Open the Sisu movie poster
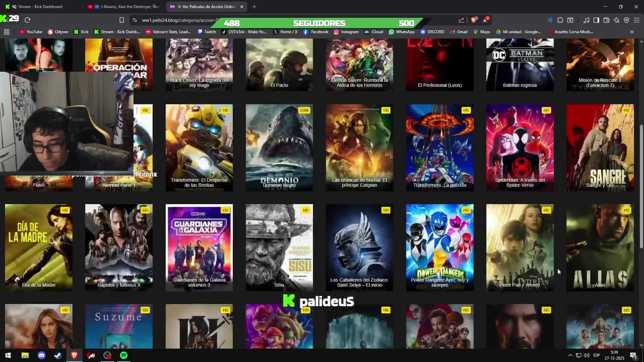 pos(279,247)
